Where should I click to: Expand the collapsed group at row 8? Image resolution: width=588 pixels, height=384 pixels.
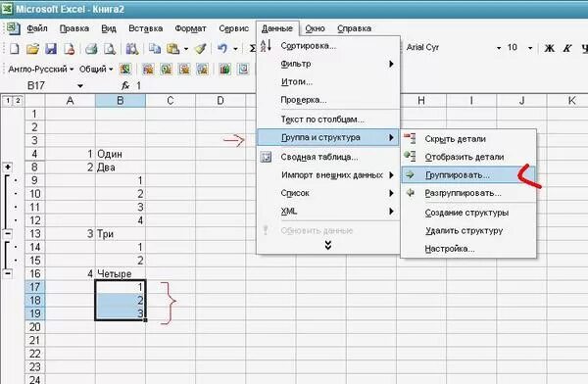click(8, 167)
